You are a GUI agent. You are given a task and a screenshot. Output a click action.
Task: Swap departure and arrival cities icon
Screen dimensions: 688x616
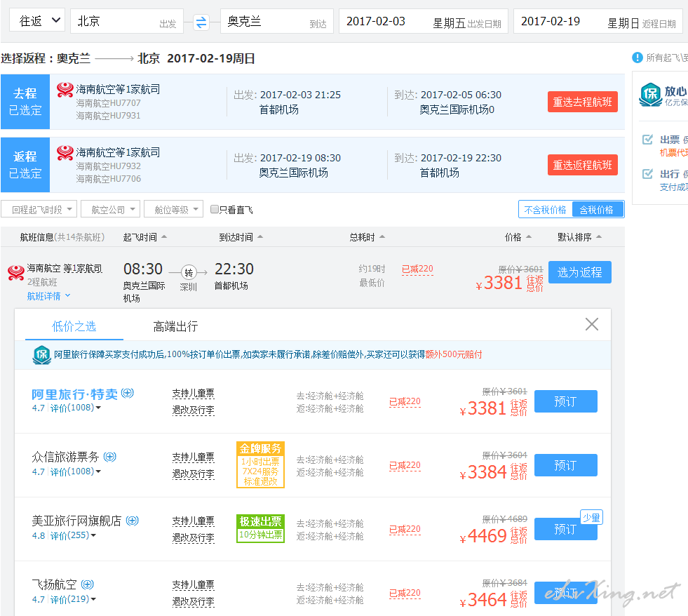point(201,22)
